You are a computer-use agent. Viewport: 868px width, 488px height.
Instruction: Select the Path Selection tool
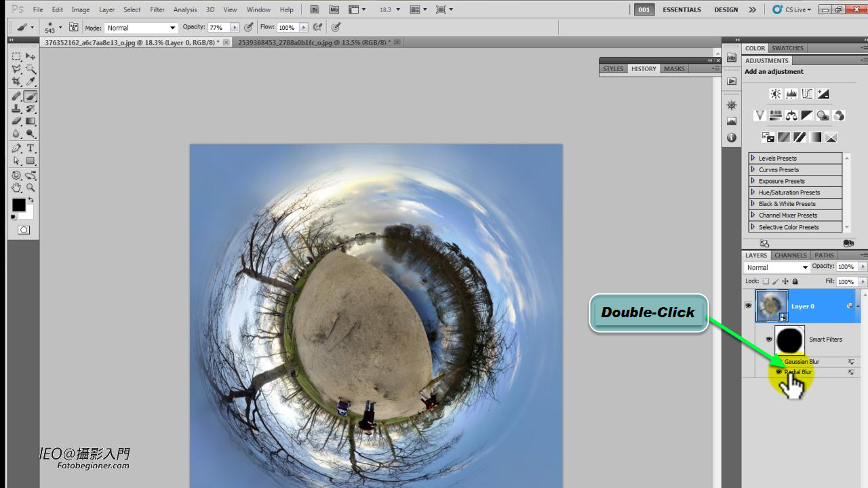point(17,161)
